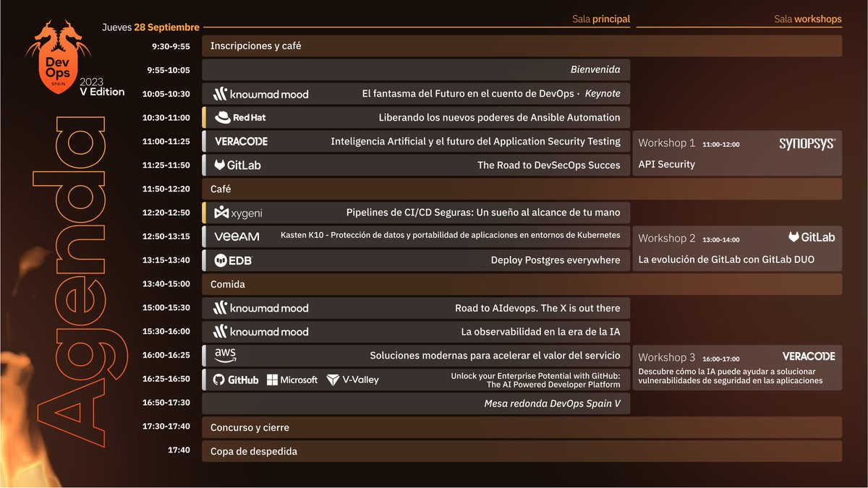
Task: Click the Synopsys logo in Workshop 1
Action: 807,144
